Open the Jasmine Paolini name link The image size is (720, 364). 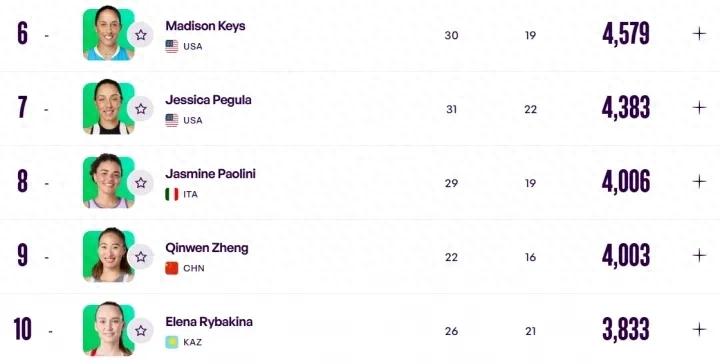point(210,174)
